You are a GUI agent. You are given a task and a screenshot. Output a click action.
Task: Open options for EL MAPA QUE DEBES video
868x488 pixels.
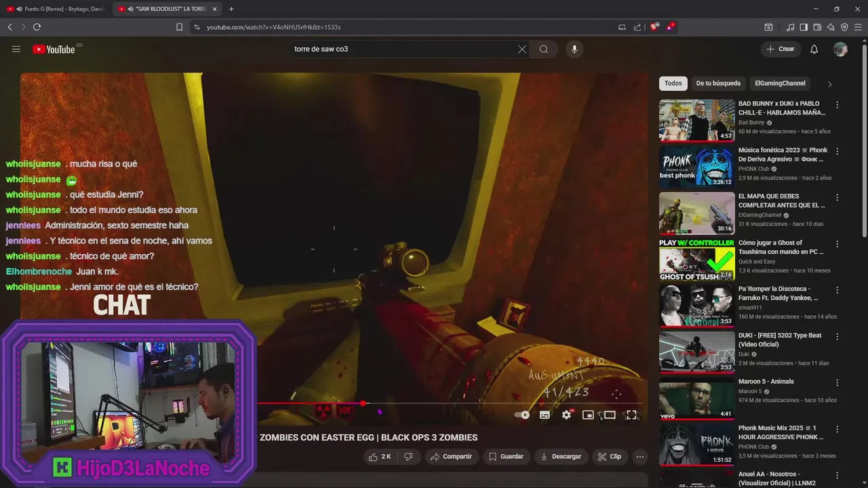837,197
